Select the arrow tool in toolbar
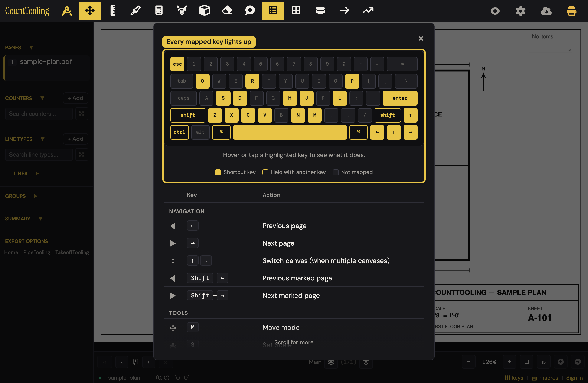 tap(344, 11)
